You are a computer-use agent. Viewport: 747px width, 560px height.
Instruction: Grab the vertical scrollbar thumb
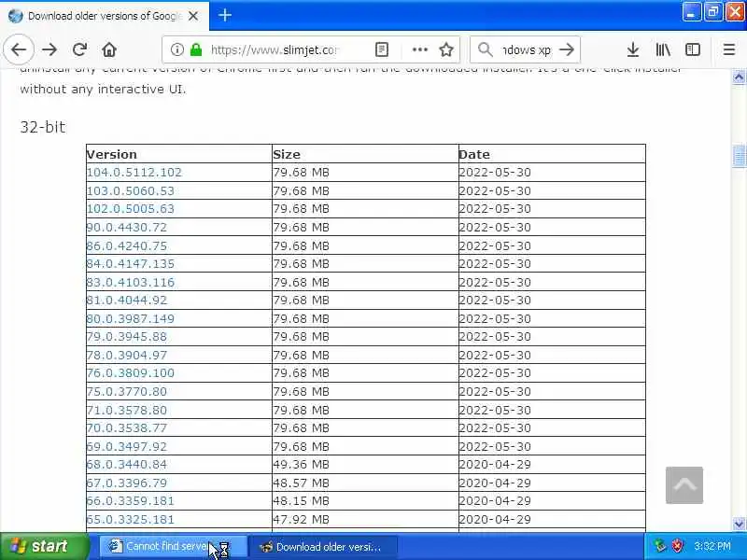coord(739,156)
